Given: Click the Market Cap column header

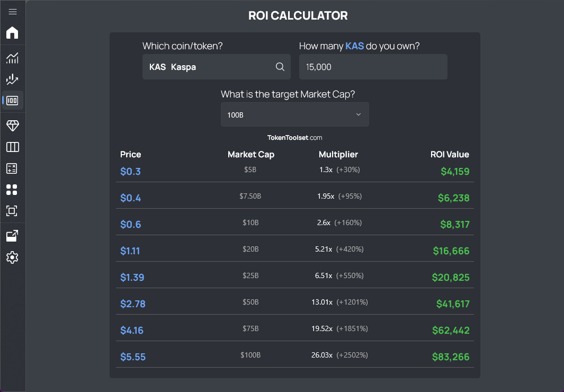Looking at the screenshot, I should pyautogui.click(x=251, y=155).
